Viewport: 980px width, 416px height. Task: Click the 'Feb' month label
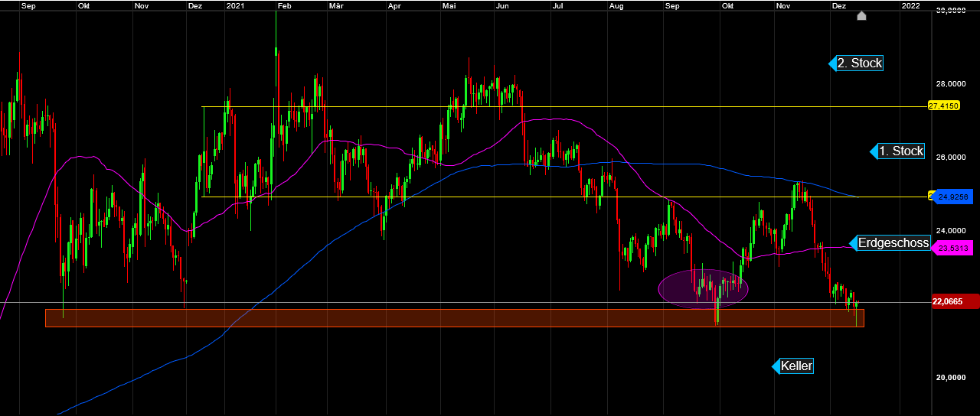point(285,5)
